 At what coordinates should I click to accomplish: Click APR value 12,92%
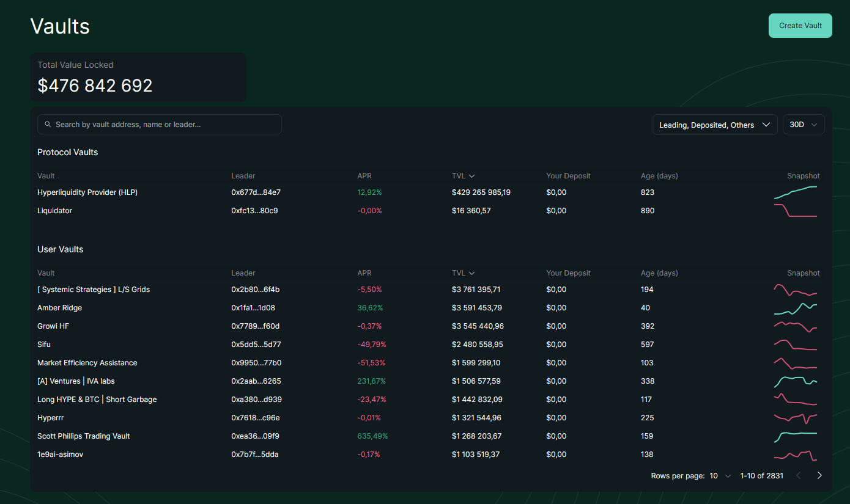coord(369,192)
